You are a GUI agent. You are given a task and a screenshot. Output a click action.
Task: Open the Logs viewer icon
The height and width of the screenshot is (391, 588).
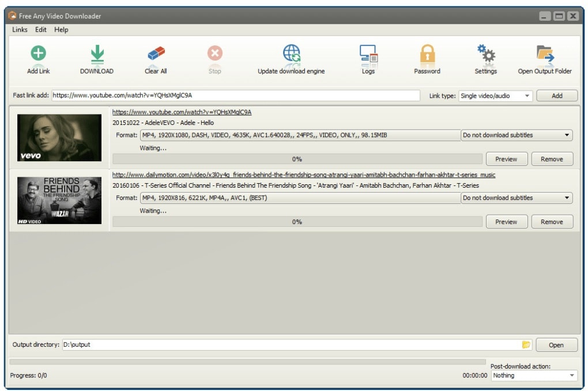point(368,55)
